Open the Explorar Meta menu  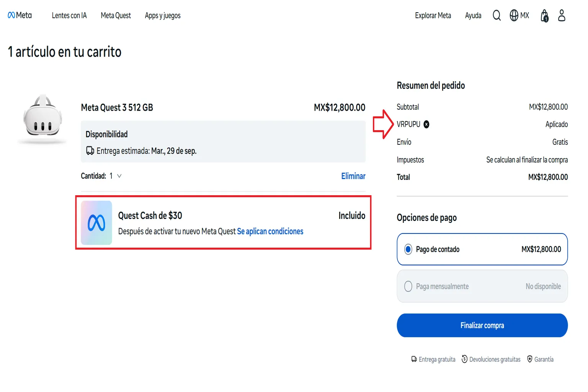[433, 16]
